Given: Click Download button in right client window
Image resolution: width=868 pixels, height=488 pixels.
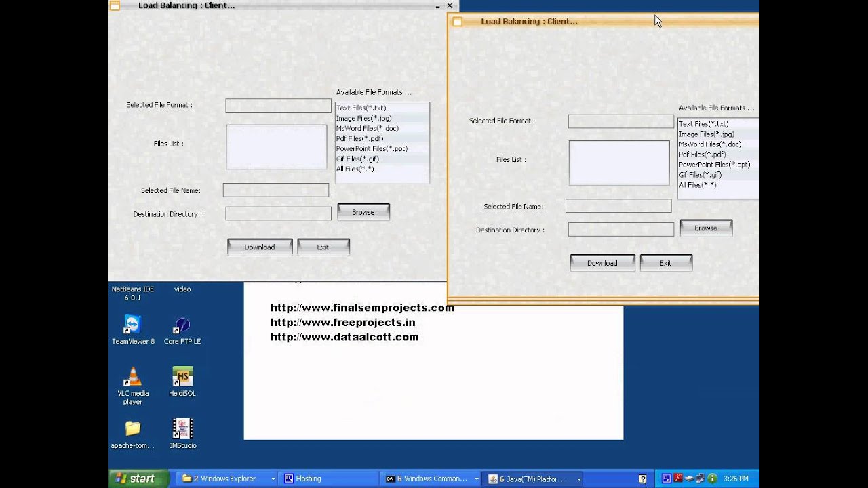Looking at the screenshot, I should [x=602, y=263].
